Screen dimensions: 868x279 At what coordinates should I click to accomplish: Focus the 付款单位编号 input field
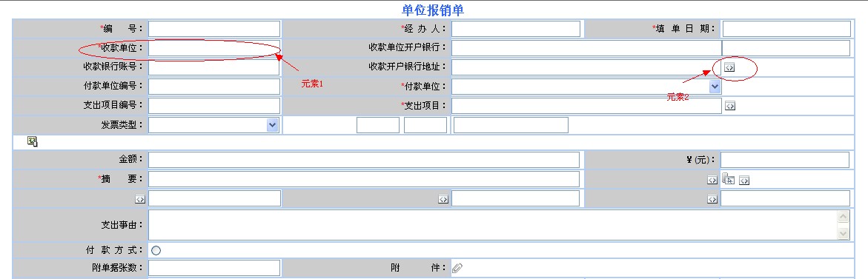point(214,87)
